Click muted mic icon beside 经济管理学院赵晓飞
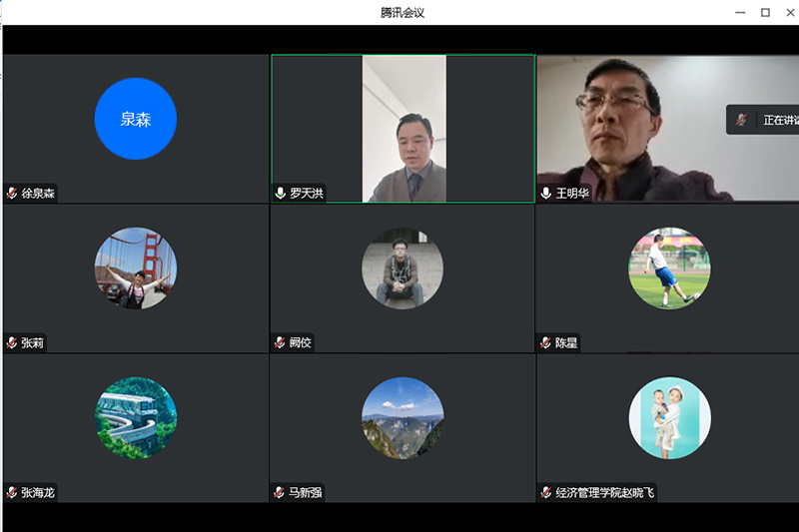 pyautogui.click(x=546, y=493)
